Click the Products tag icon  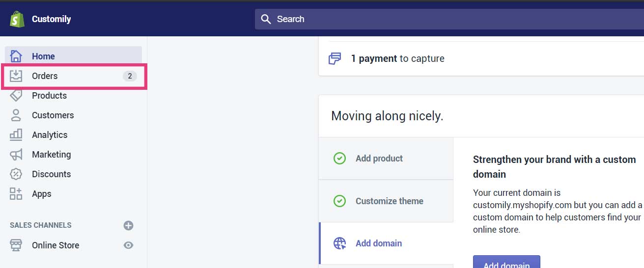pyautogui.click(x=16, y=95)
